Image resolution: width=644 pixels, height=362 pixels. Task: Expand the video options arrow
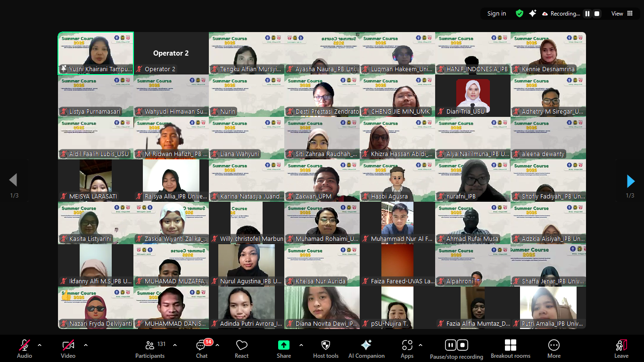tap(86, 345)
